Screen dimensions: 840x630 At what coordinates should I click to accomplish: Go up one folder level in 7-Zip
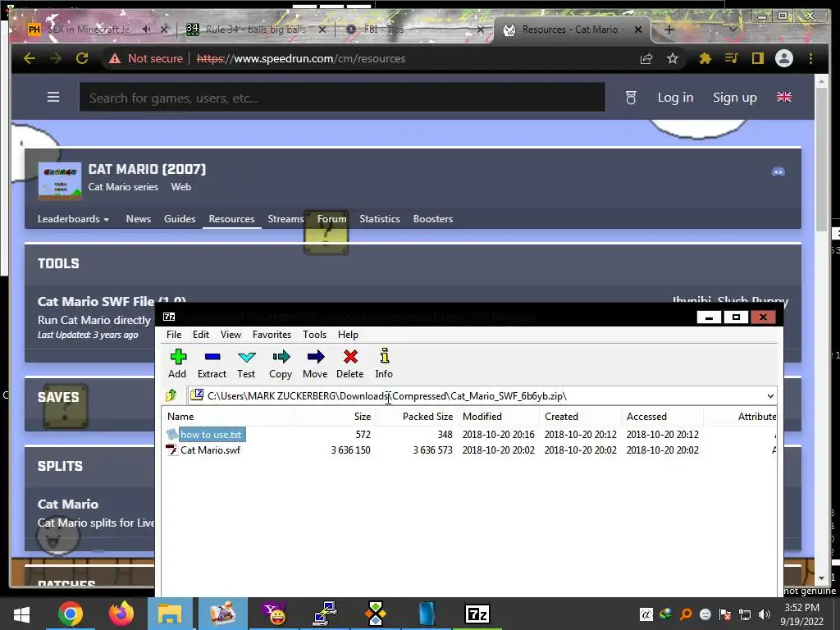(x=171, y=396)
